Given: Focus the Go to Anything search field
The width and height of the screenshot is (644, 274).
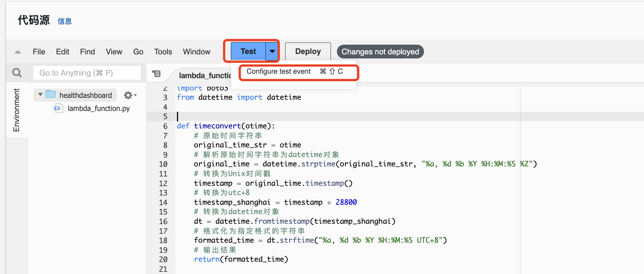Looking at the screenshot, I should 87,73.
